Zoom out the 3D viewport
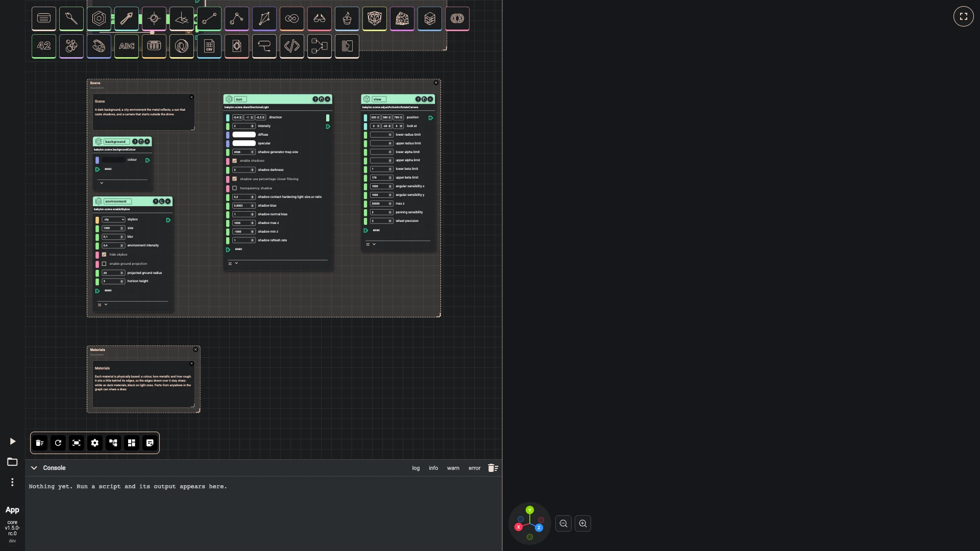980x551 pixels. pos(563,523)
